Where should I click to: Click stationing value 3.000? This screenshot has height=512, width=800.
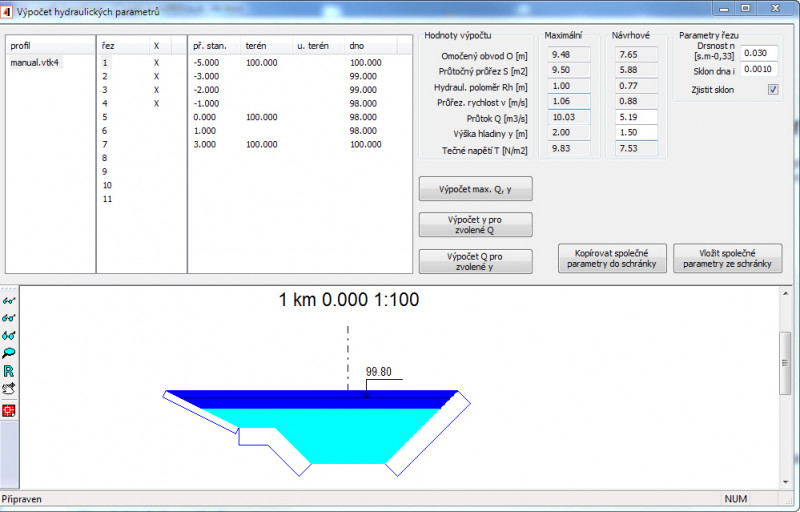point(205,144)
